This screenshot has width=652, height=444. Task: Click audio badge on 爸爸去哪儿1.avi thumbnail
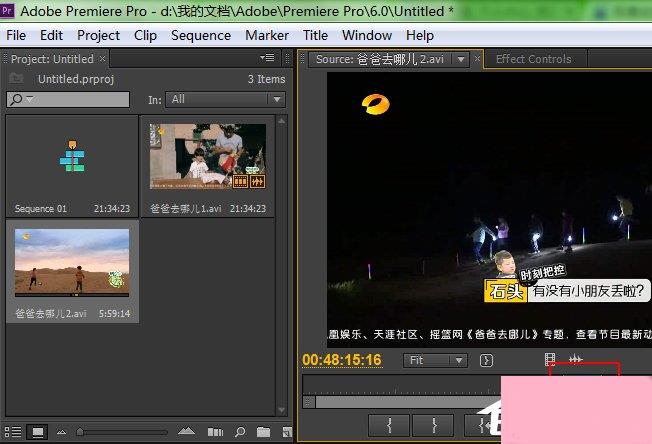click(x=257, y=181)
